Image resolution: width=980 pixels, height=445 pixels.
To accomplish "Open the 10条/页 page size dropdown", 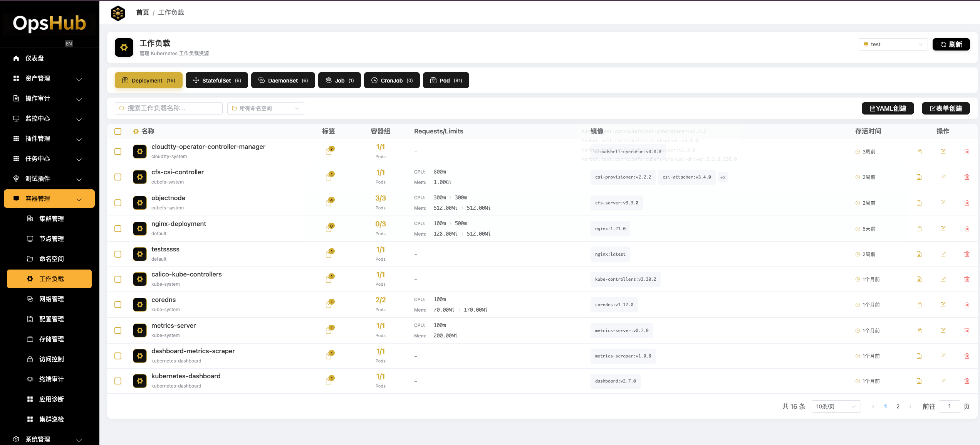I will pyautogui.click(x=836, y=406).
